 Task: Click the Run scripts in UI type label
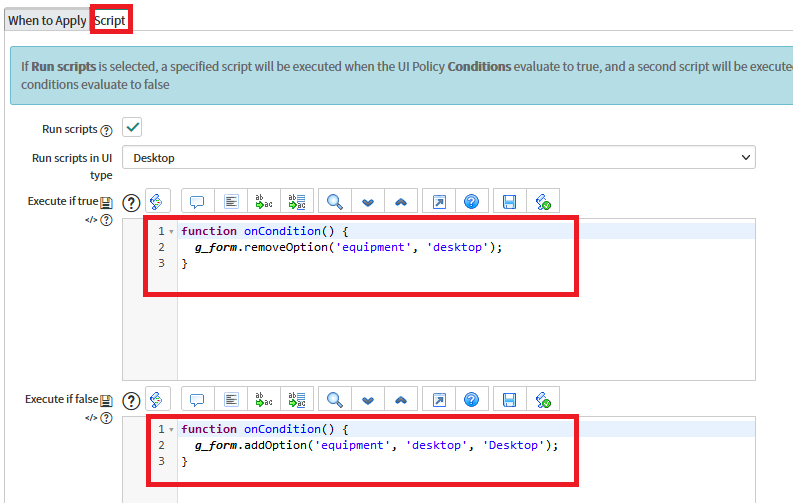[72, 166]
